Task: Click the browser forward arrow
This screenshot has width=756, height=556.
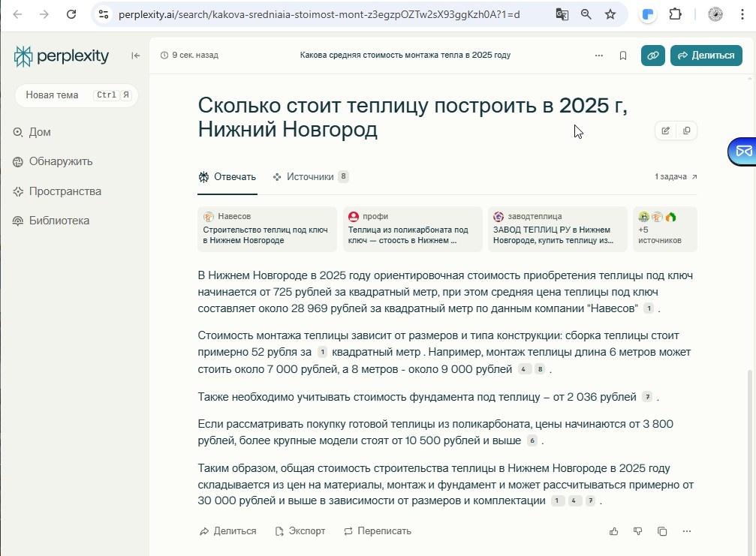Action: 44,14
